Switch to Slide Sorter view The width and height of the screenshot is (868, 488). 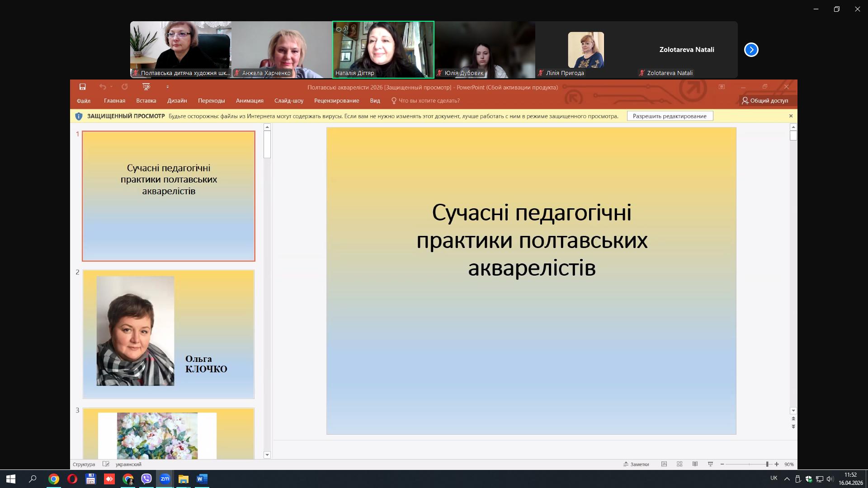(x=679, y=464)
